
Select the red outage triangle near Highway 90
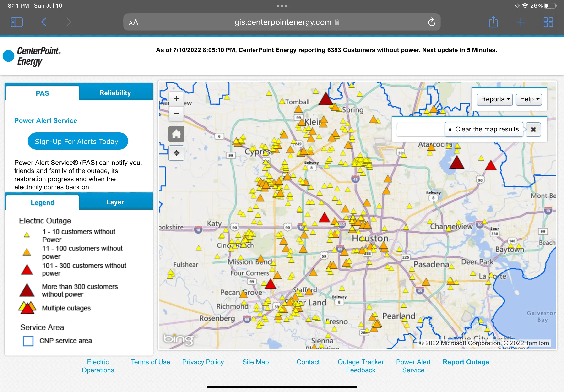490,165
